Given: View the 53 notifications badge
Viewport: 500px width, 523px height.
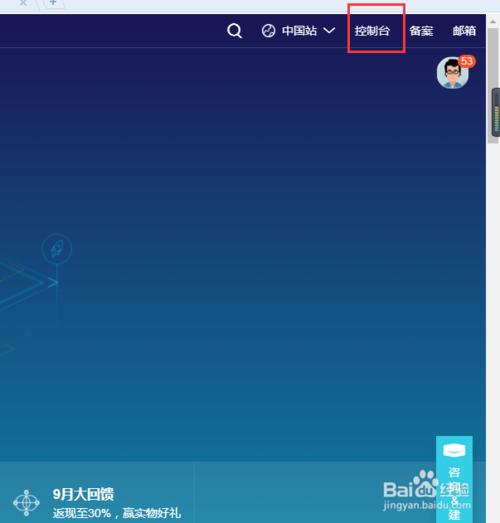Looking at the screenshot, I should coord(467,61).
